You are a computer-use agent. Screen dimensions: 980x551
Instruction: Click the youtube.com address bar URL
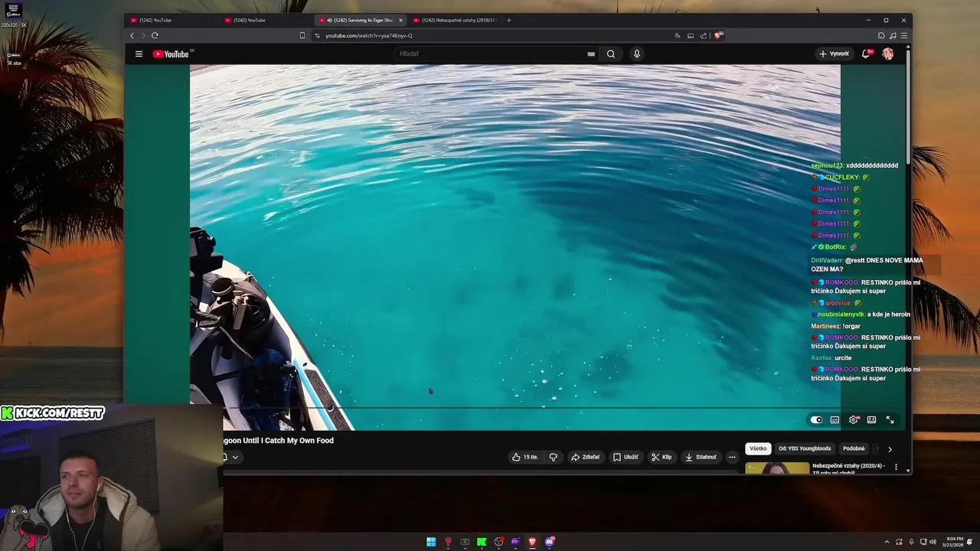[369, 35]
